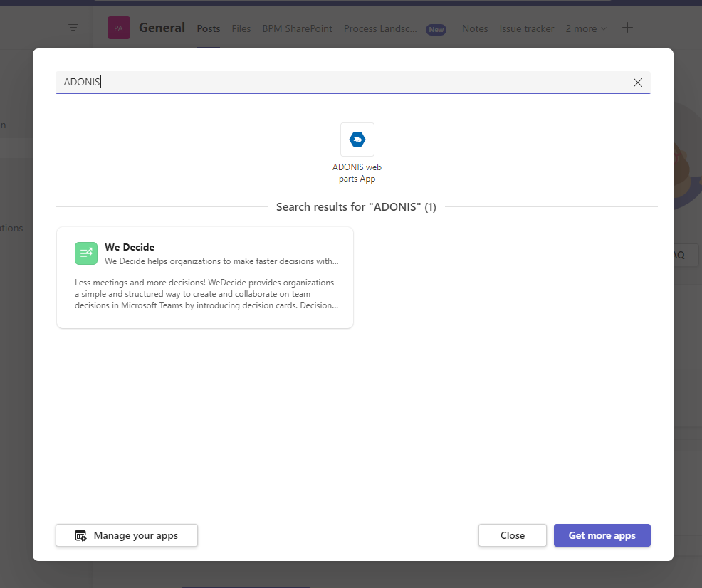Click the PA team avatar
Viewport: 702px width, 588px height.
tap(119, 28)
